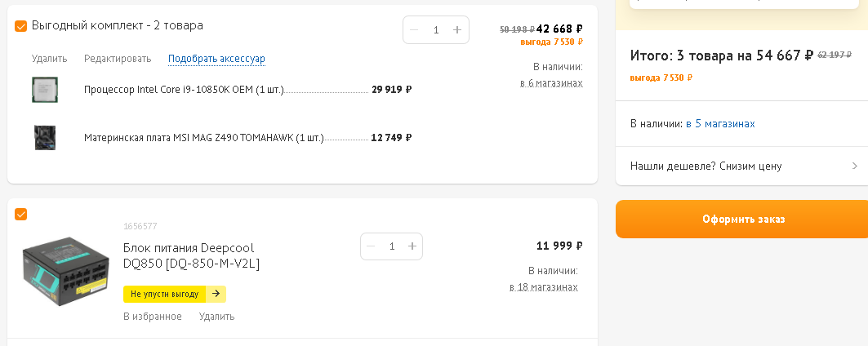Open Подобрать аксессуар link
Screen dimensions: 868x346
tap(216, 59)
